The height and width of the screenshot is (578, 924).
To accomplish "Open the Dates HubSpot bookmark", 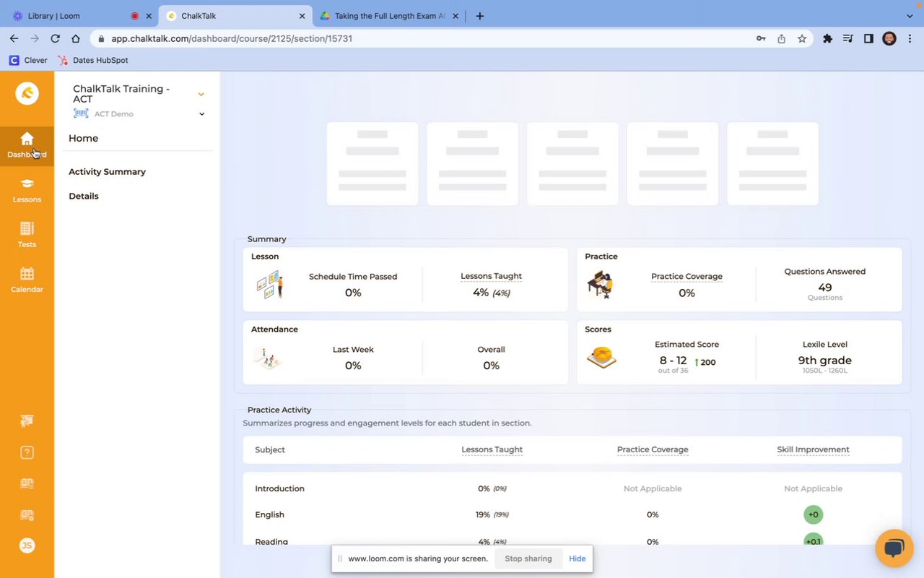I will 92,60.
